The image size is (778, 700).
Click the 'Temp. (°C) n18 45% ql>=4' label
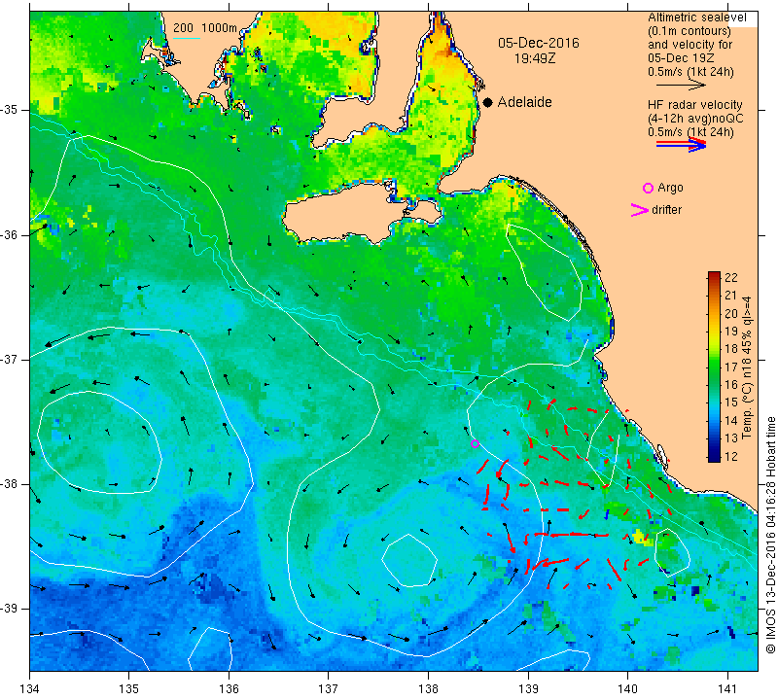pyautogui.click(x=747, y=367)
